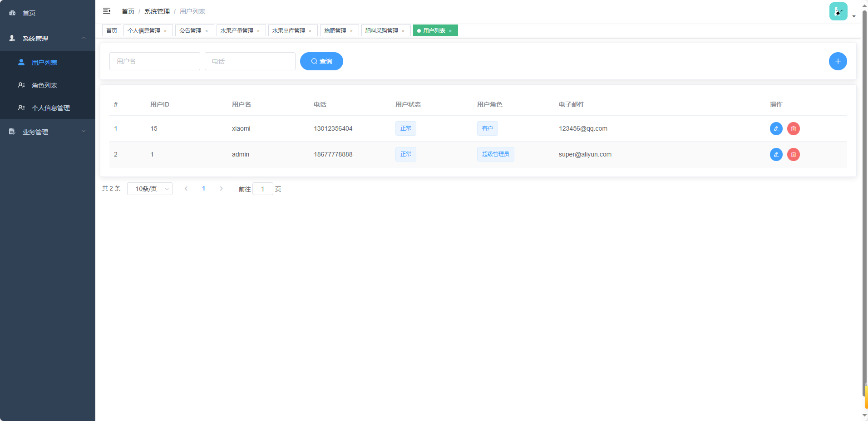The image size is (868, 421).
Task: Go to 系统管理 in the breadcrumb
Action: pyautogui.click(x=157, y=11)
